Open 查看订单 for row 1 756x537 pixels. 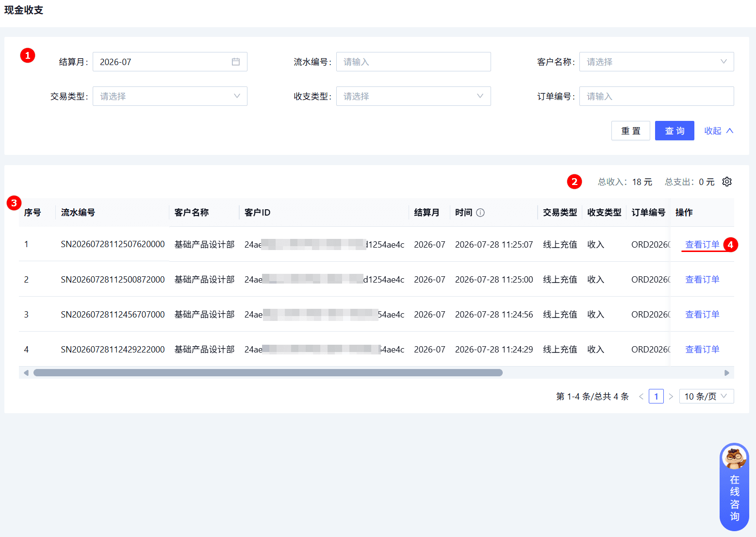point(702,244)
